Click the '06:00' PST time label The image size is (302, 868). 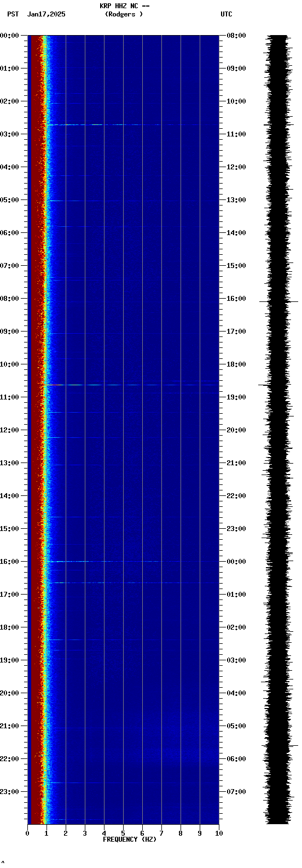9,233
